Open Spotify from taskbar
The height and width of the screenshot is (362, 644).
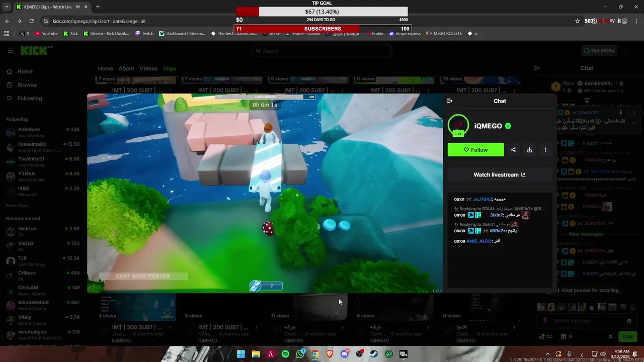click(x=285, y=354)
